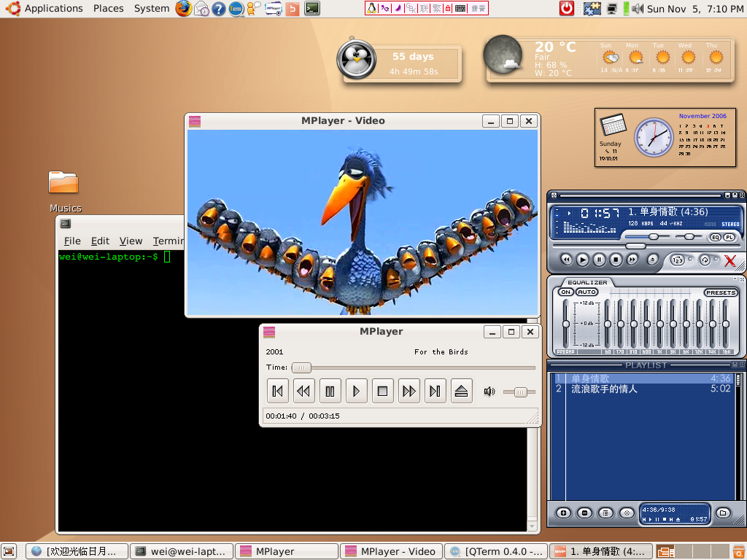
Task: Play the video in MPlayer
Action: click(x=356, y=391)
